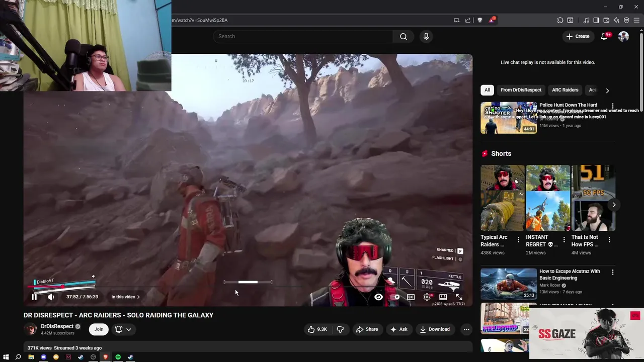Screen dimensions: 644x362
Task: Open the media control music note icon
Action: [586, 20]
